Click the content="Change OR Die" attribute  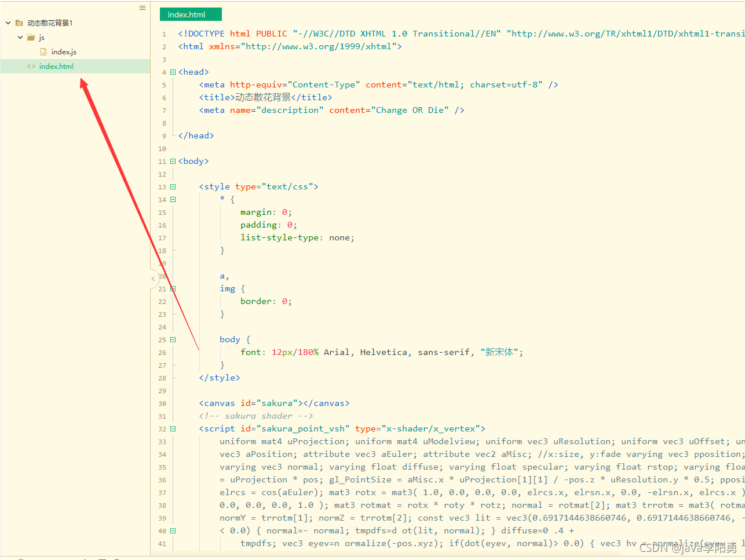(x=389, y=110)
